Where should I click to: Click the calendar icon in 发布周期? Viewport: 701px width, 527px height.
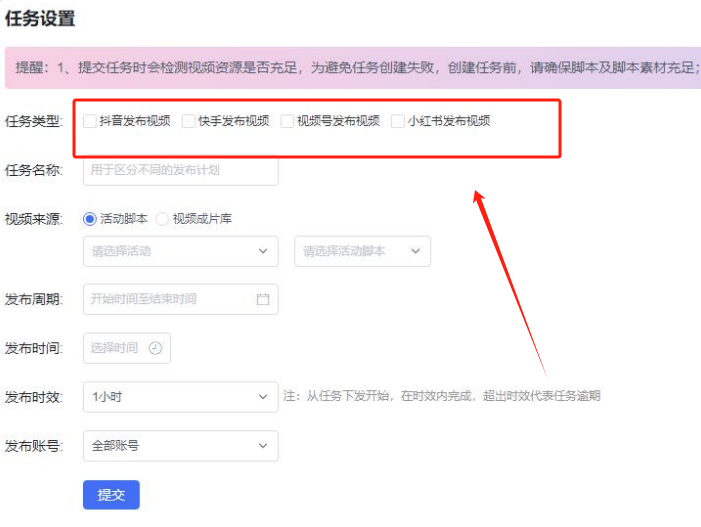click(x=263, y=299)
